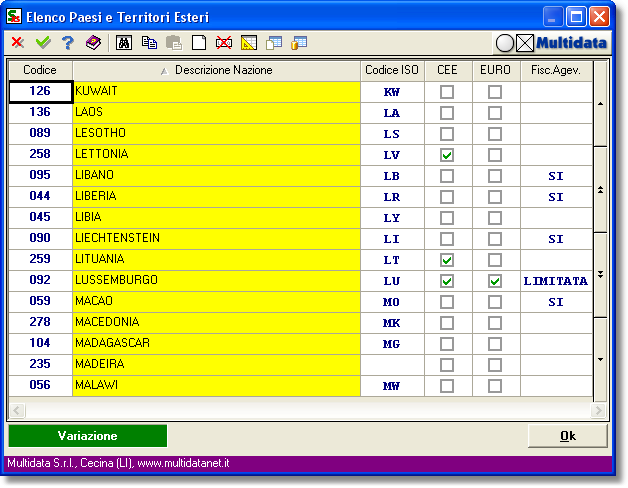The height and width of the screenshot is (488, 628).
Task: Click the EURO column header
Action: tap(496, 71)
